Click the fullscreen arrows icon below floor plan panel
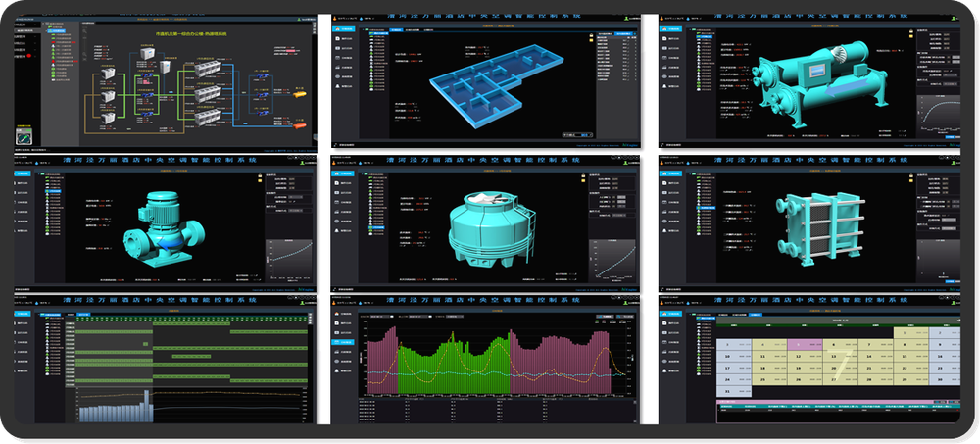This screenshot has height=444, width=980. pos(335,144)
